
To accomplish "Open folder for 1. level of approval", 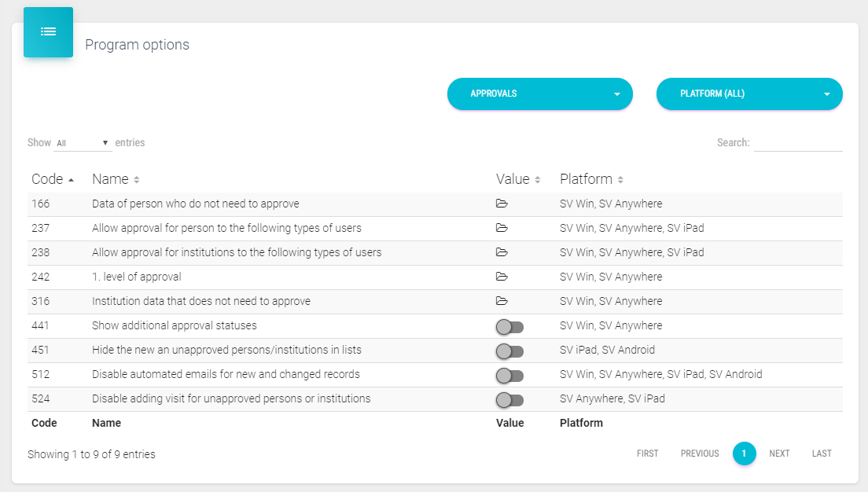I will tap(502, 277).
